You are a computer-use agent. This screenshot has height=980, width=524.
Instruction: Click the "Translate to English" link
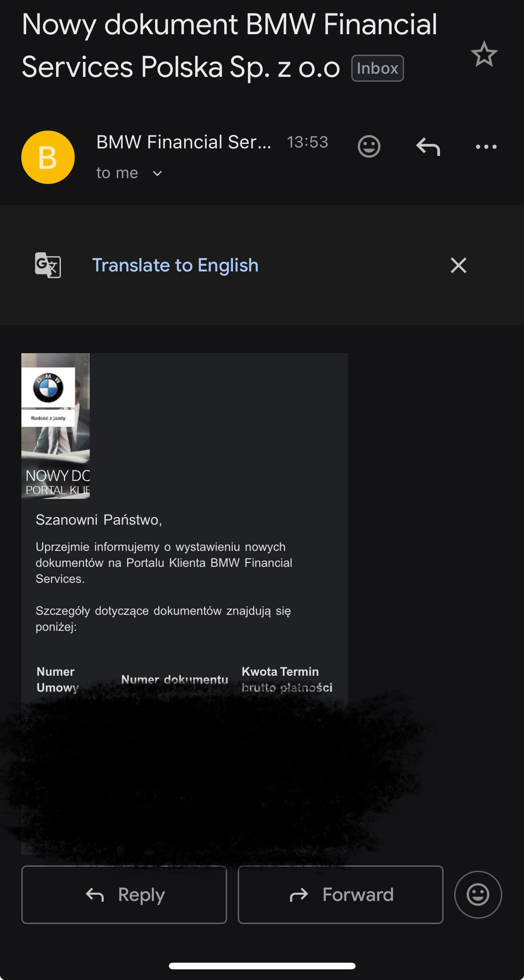(x=175, y=265)
